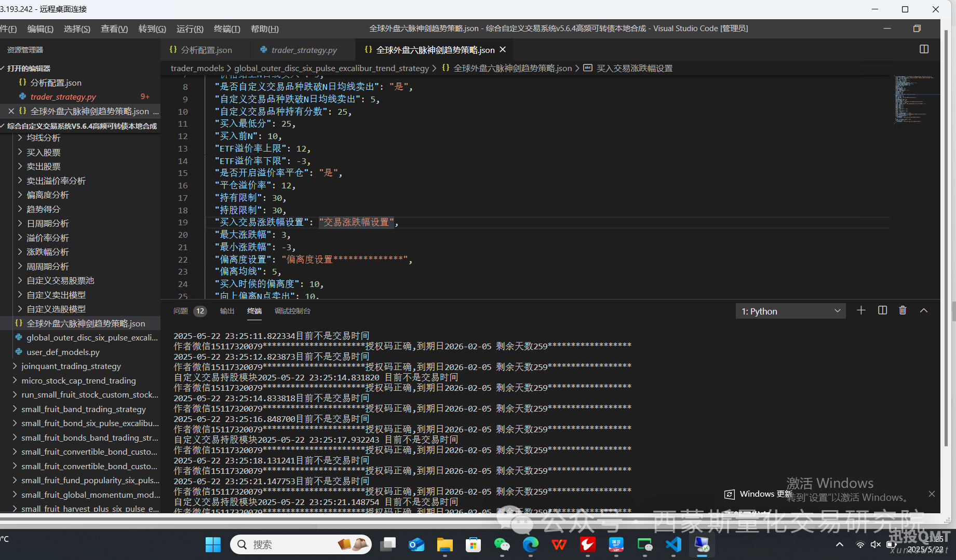The image size is (956, 560).
Task: Open Task View from the taskbar
Action: coord(387,544)
